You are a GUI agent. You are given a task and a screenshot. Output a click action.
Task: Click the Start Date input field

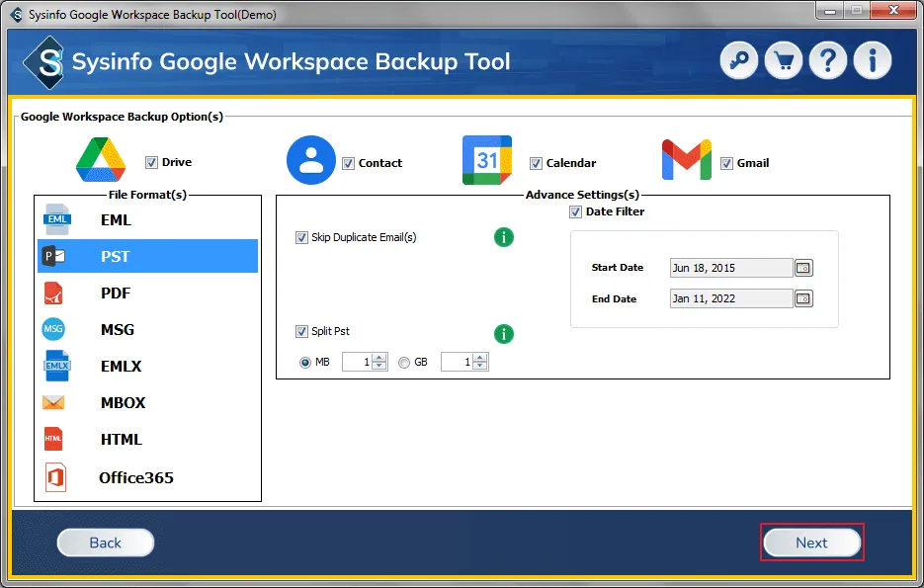(730, 268)
